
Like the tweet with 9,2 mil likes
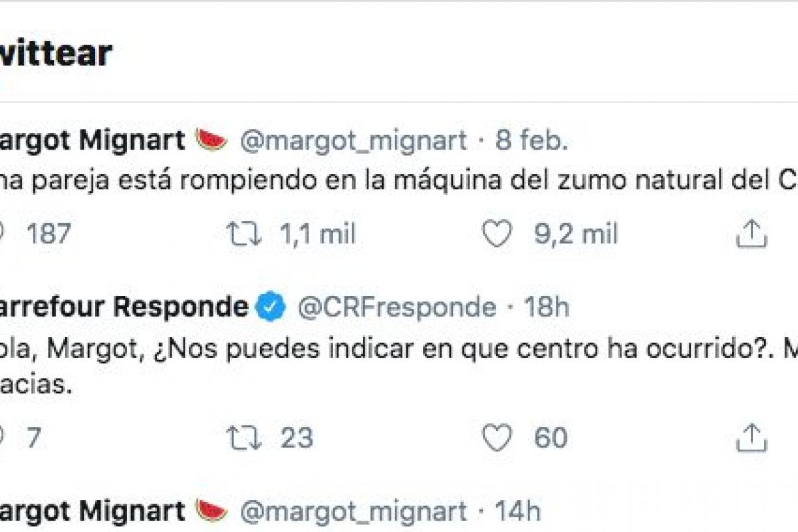pos(497,234)
